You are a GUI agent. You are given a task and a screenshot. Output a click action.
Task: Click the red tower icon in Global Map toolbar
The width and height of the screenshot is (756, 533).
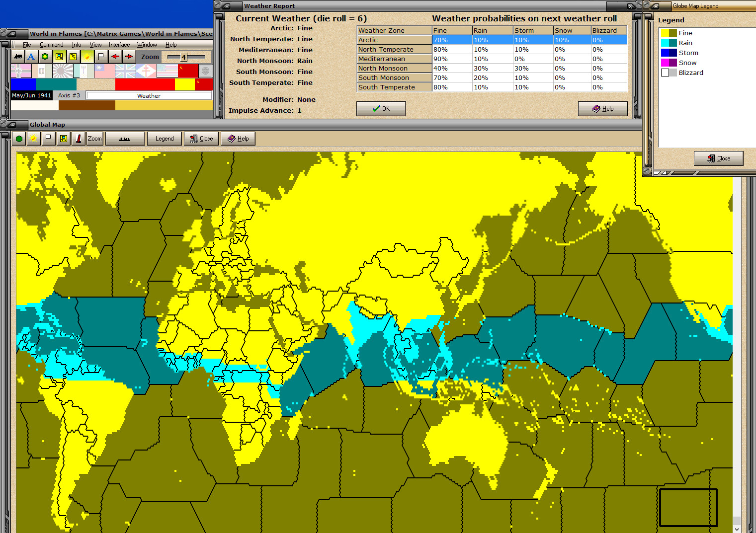click(78, 139)
